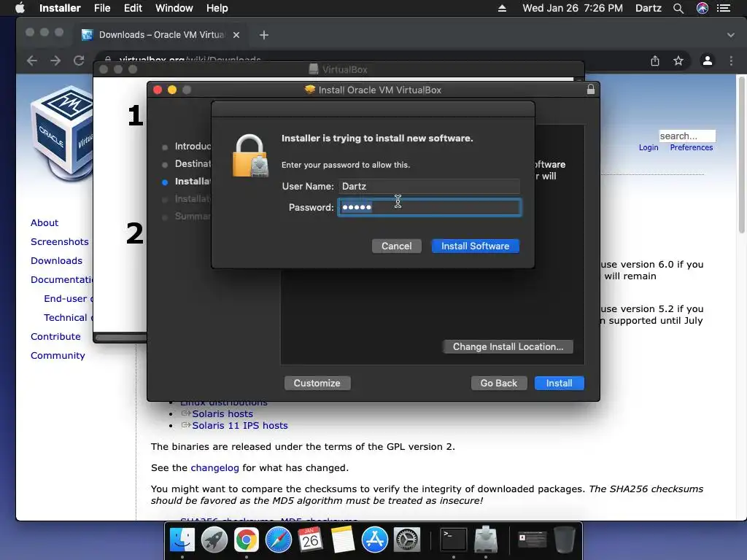Open a new browser tab with plus button
The image size is (747, 560).
264,35
